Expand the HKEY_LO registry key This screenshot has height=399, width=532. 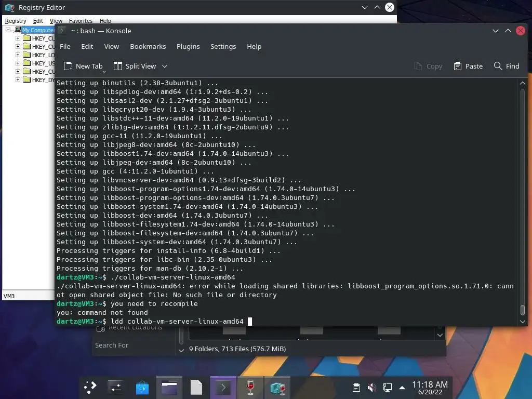click(18, 55)
